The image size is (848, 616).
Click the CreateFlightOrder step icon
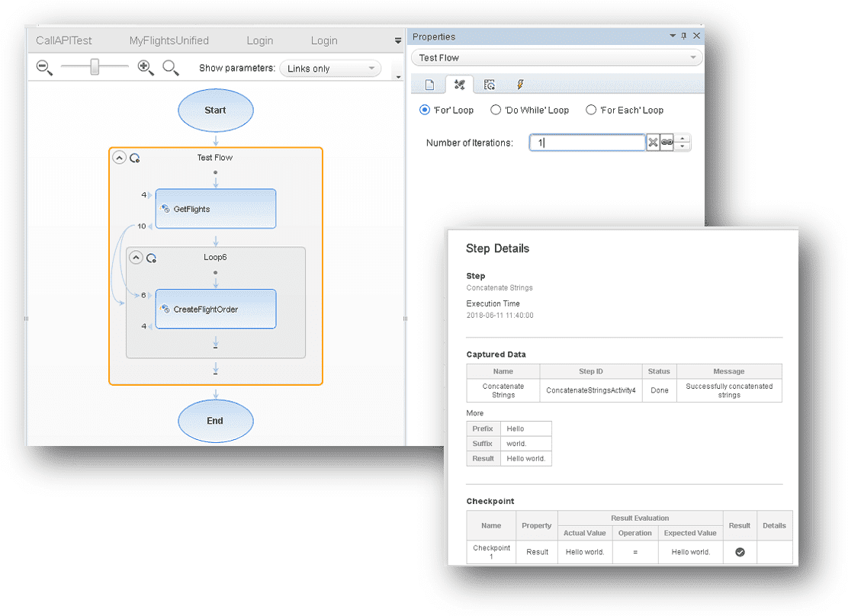click(165, 309)
